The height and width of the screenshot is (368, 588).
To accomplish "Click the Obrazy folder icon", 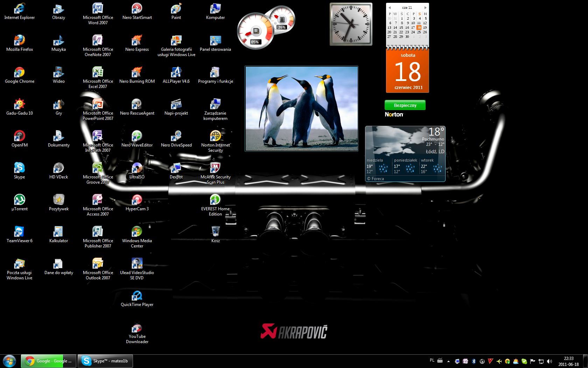I will coord(59,12).
